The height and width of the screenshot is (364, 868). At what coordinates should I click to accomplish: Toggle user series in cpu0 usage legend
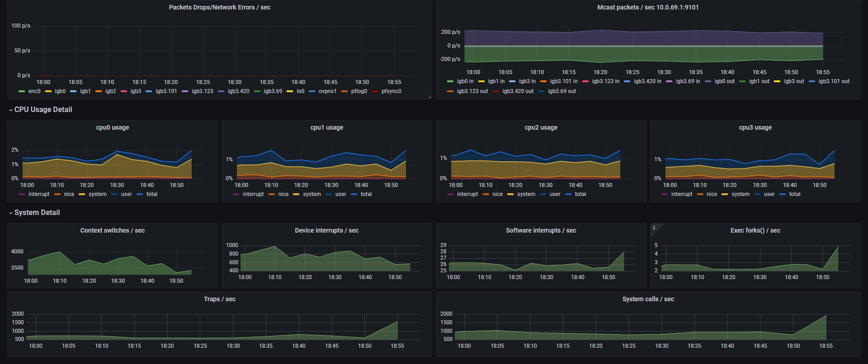127,194
